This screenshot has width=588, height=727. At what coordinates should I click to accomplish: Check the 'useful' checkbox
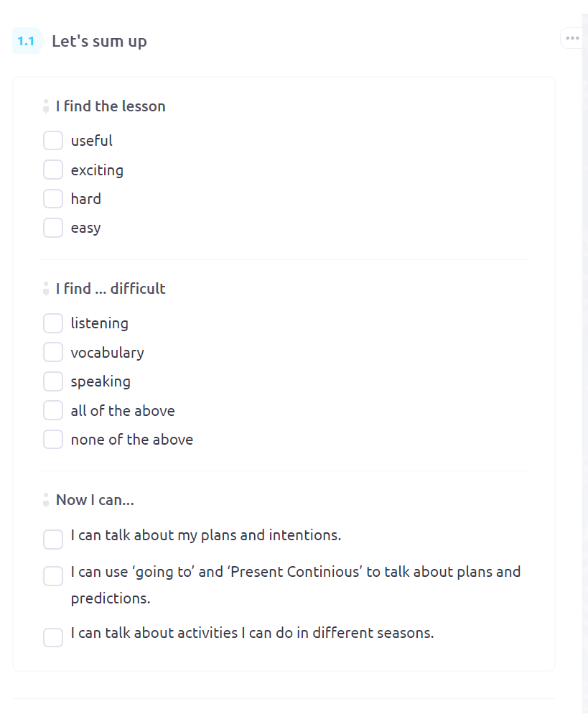[x=53, y=141]
